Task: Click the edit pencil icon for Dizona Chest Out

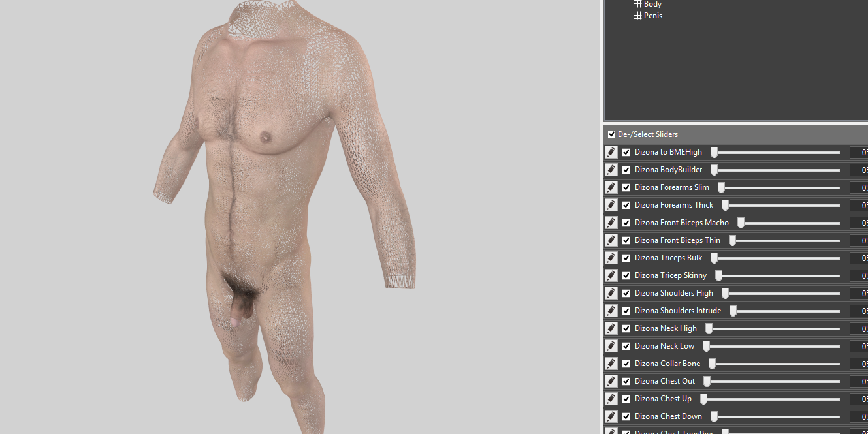Action: pos(611,381)
